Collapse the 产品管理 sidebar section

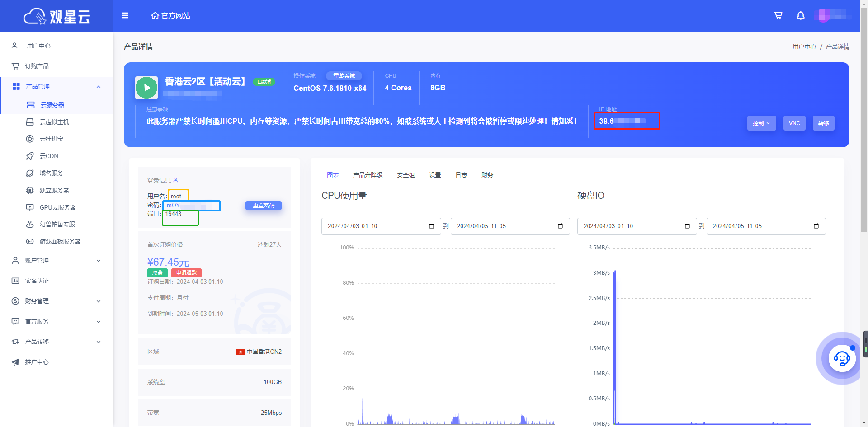(99, 86)
